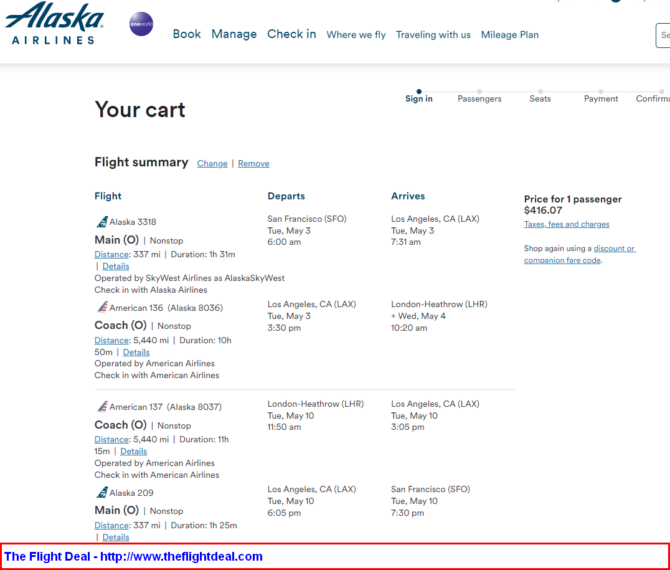Click London-Heathrow (LHR) arrival text

coord(439,304)
